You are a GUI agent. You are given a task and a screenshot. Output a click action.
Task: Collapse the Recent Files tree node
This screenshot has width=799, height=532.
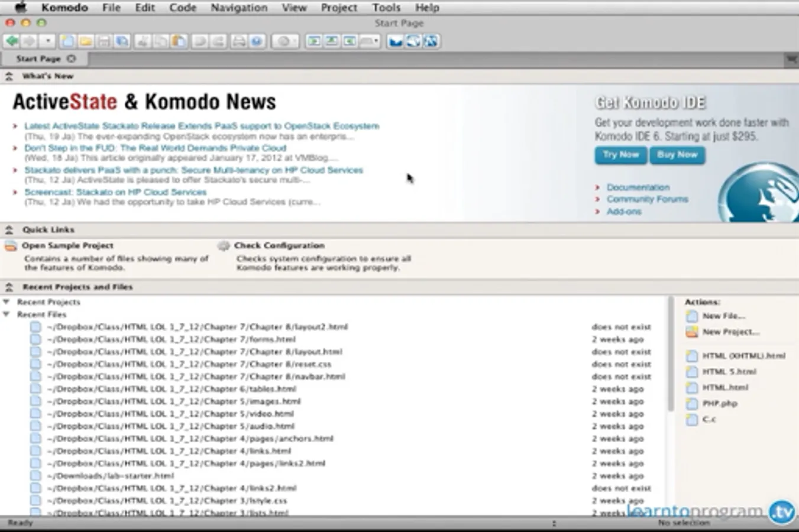coord(7,314)
